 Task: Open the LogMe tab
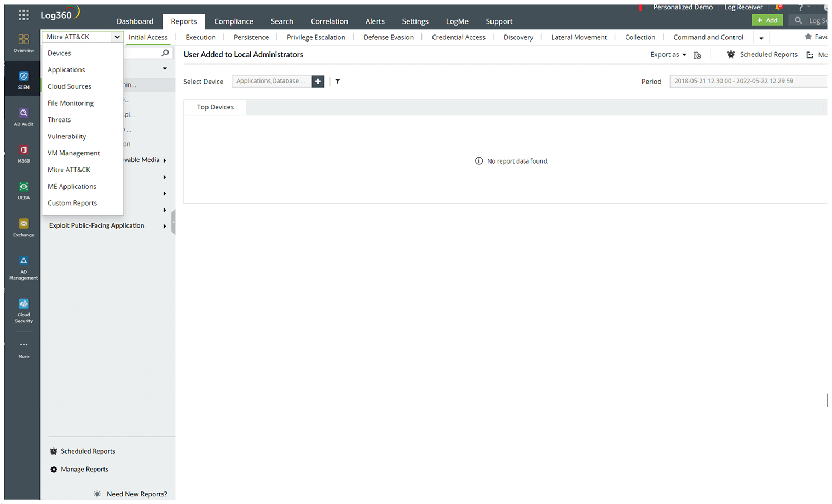457,21
